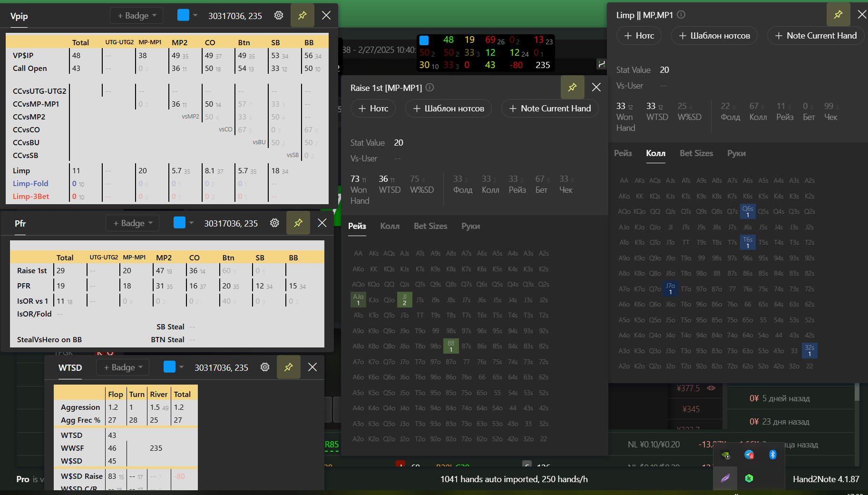Select highlighted 32s cell in Limp matrix
The image size is (868, 495).
click(x=809, y=350)
